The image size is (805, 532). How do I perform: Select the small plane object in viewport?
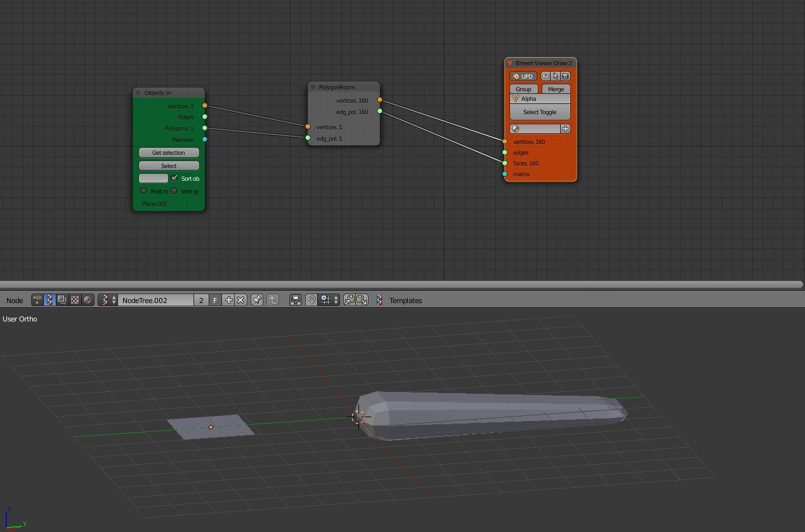211,427
